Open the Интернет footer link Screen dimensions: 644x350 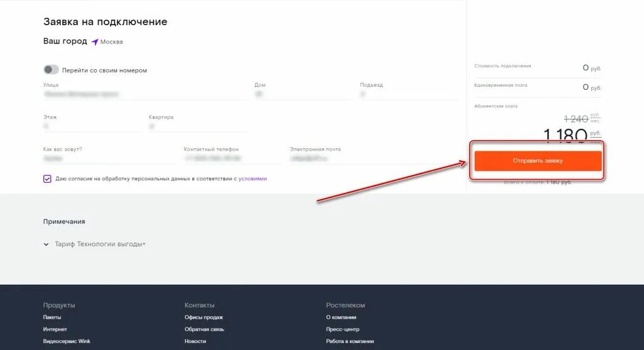click(55, 329)
